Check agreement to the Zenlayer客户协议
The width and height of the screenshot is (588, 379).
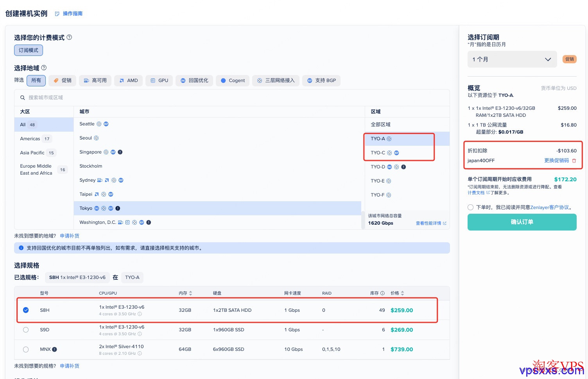point(470,207)
